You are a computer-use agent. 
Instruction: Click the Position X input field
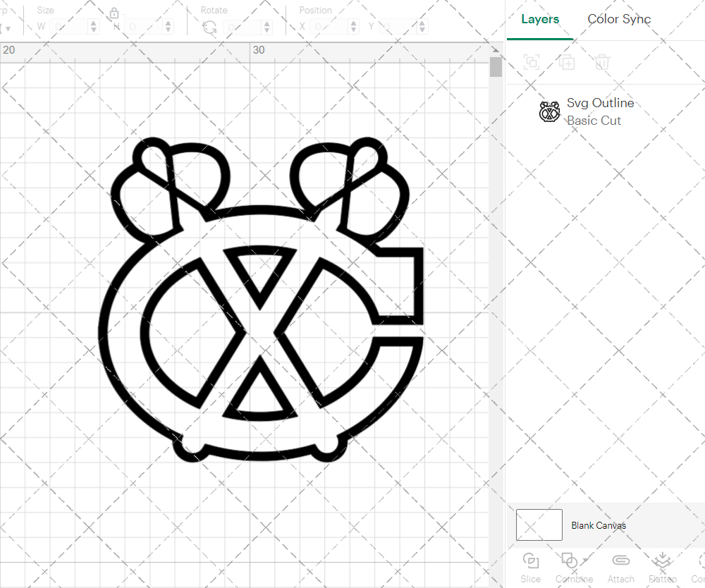pyautogui.click(x=329, y=27)
